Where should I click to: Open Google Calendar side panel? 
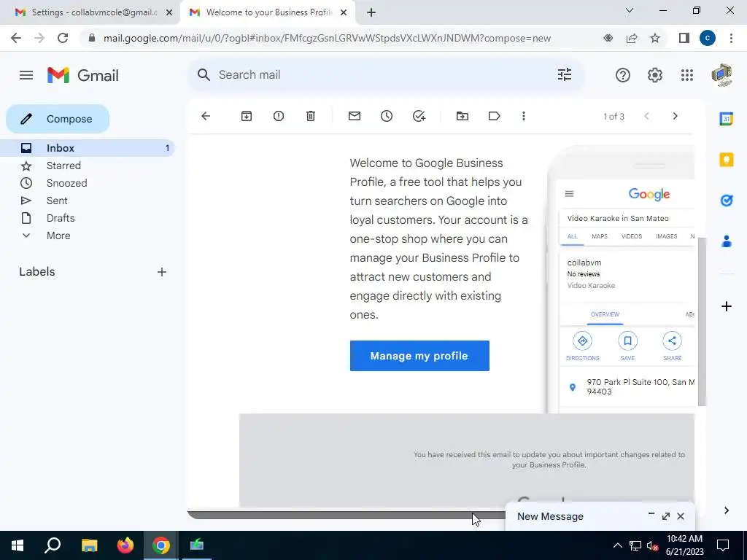point(727,119)
